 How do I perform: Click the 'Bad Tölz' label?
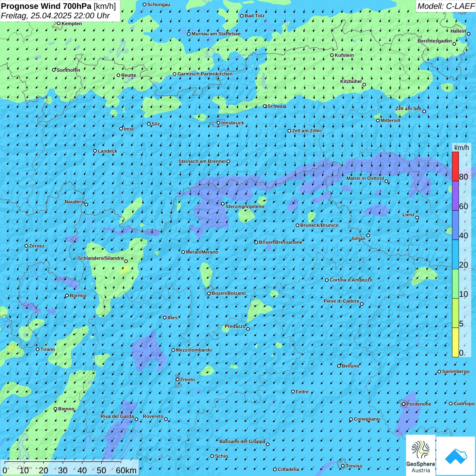[x=255, y=16]
